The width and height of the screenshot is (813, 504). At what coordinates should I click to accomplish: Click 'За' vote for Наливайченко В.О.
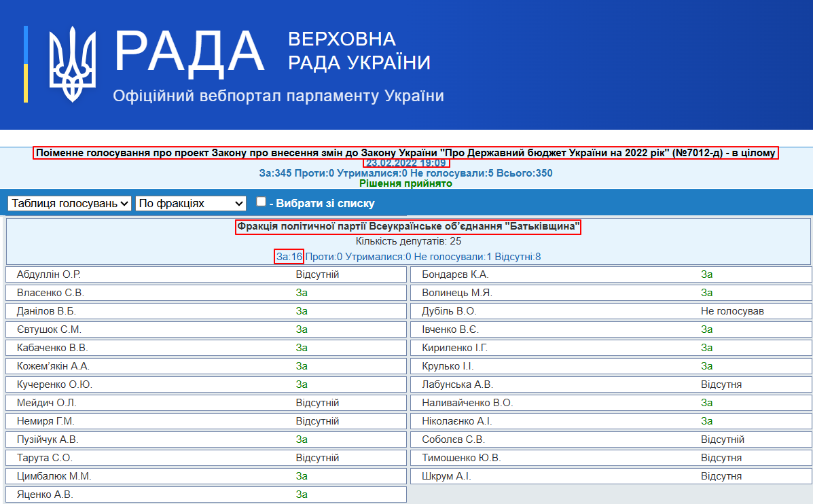pyautogui.click(x=707, y=403)
